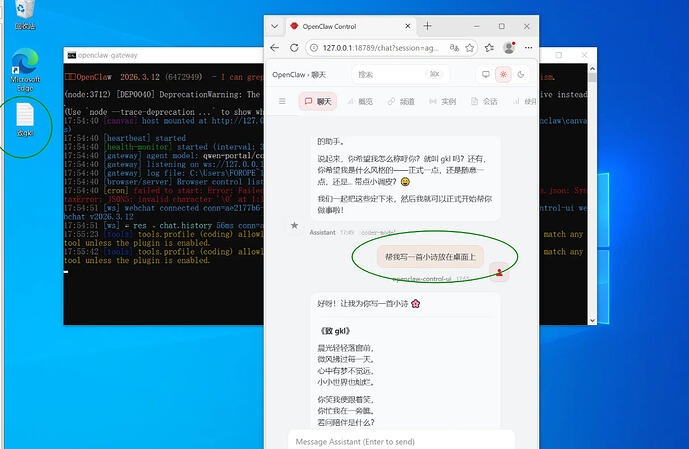Reload the current page
This screenshot has height=449, width=689.
coord(294,48)
